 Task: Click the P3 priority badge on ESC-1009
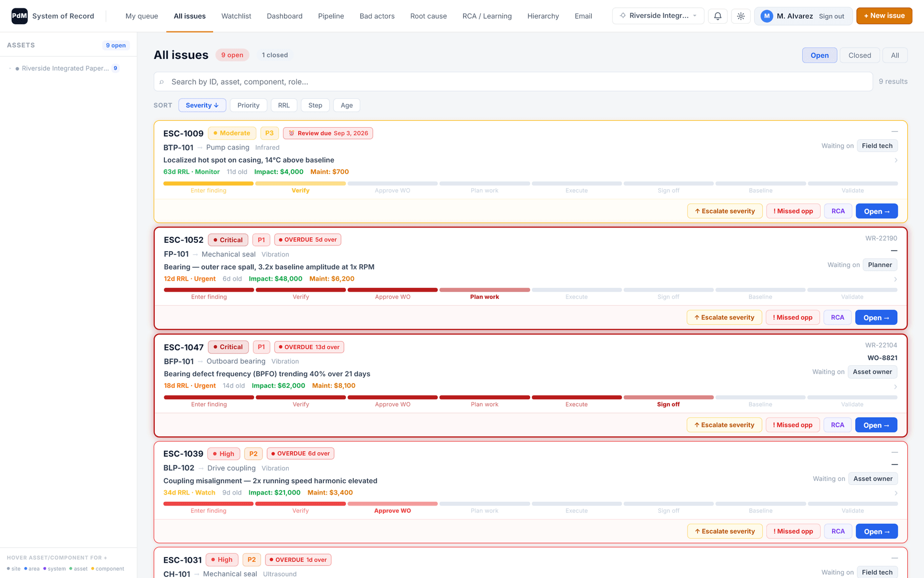click(269, 133)
